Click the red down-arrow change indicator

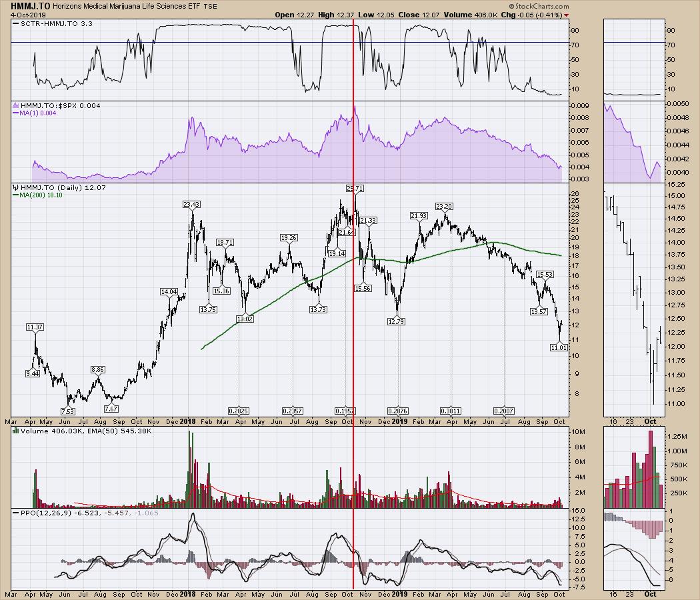point(567,15)
